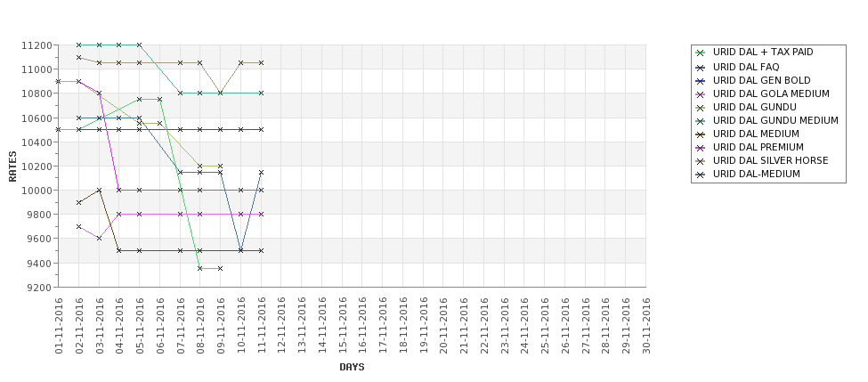This screenshot has height=382, width=868.
Task: Click the 30-11-2016 date label
Action: (x=646, y=326)
